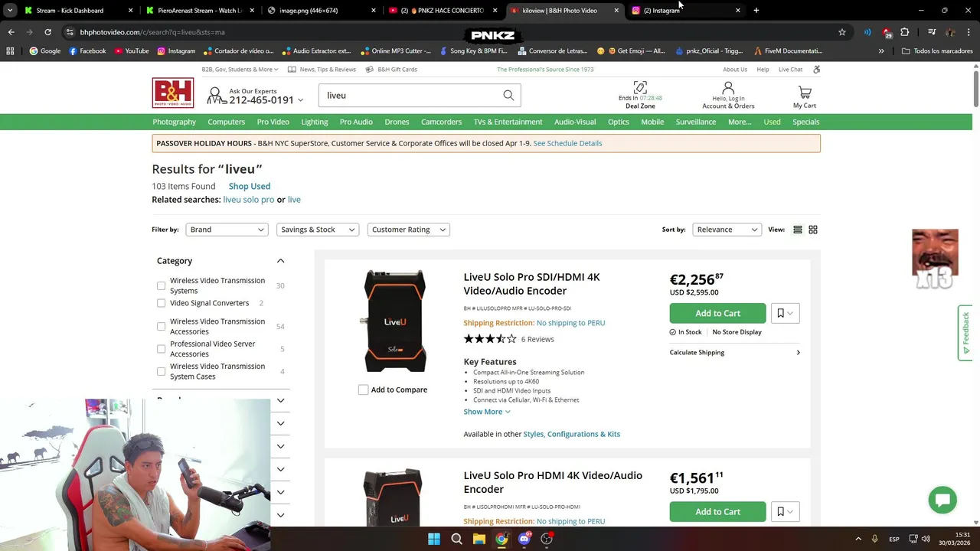This screenshot has height=551, width=980.
Task: Bookmark this page with star icon
Action: 842,32
